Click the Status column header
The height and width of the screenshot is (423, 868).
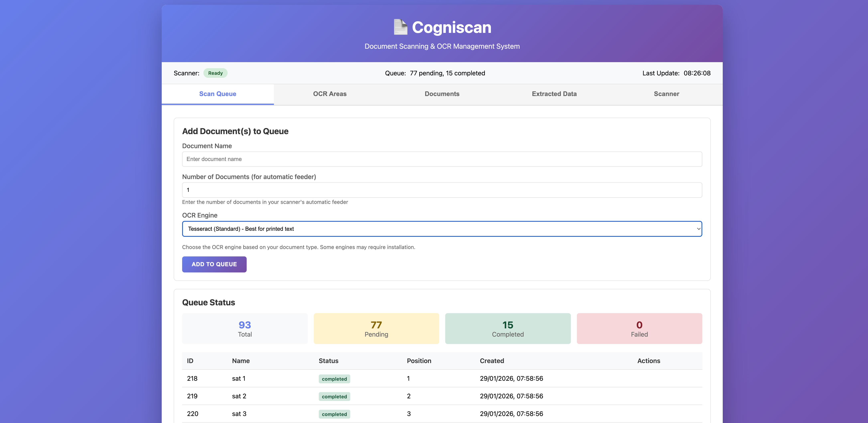[328, 361]
